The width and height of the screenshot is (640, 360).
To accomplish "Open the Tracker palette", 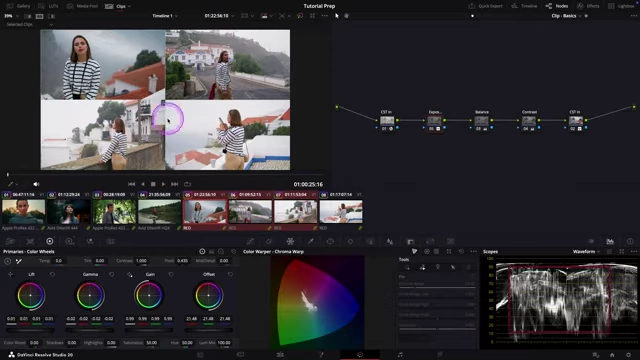I will click(350, 241).
